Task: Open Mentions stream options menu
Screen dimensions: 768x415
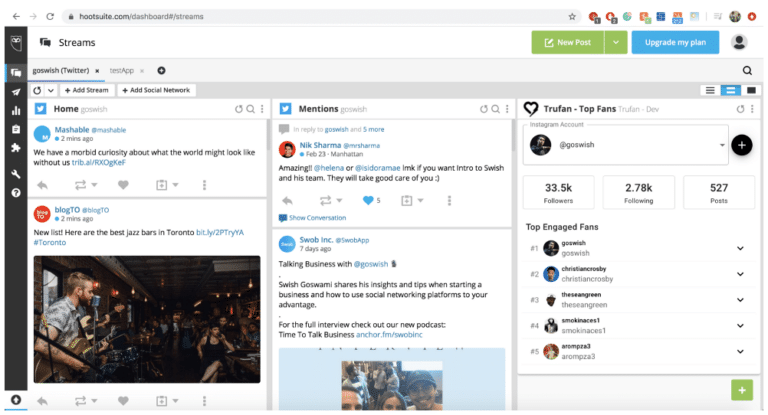Action: tap(507, 109)
